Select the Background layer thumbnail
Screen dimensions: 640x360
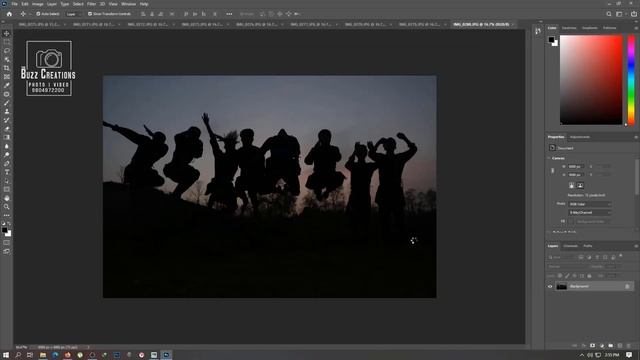[561, 287]
